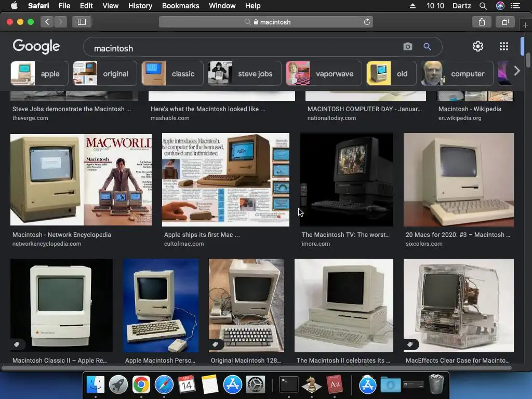The image size is (532, 399).
Task: Select the 'old' filter chip
Action: 391,73
